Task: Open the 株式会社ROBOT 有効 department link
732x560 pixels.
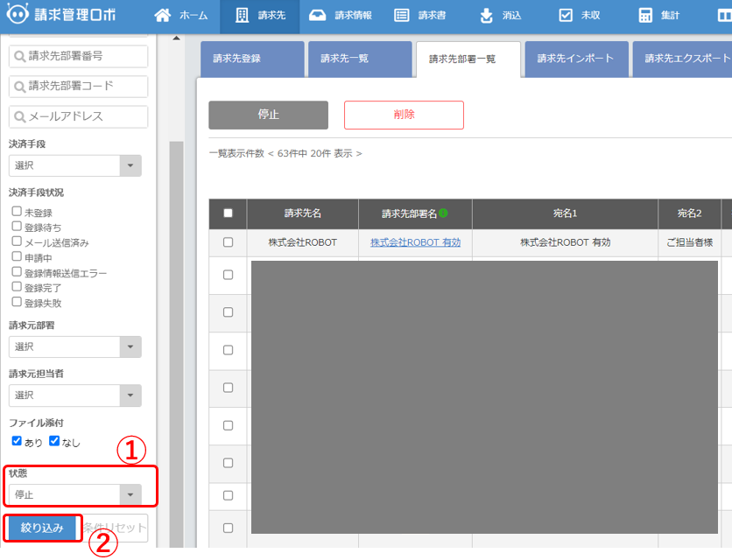Action: [x=415, y=242]
